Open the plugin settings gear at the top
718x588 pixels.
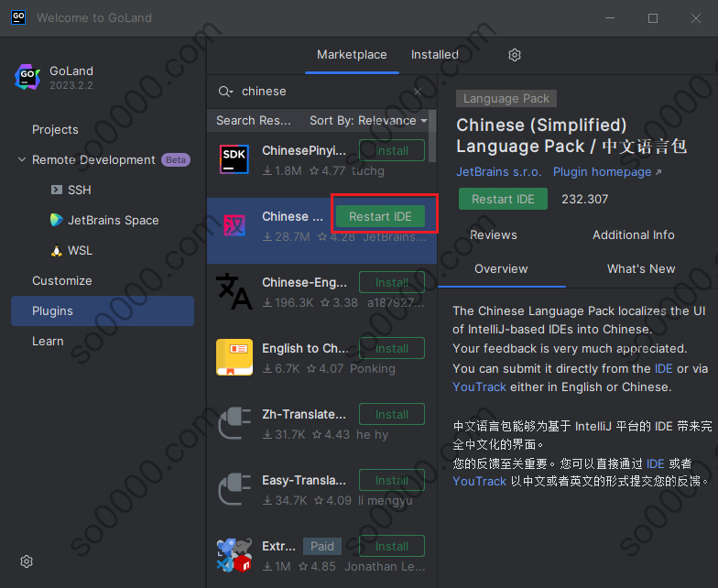pos(515,55)
